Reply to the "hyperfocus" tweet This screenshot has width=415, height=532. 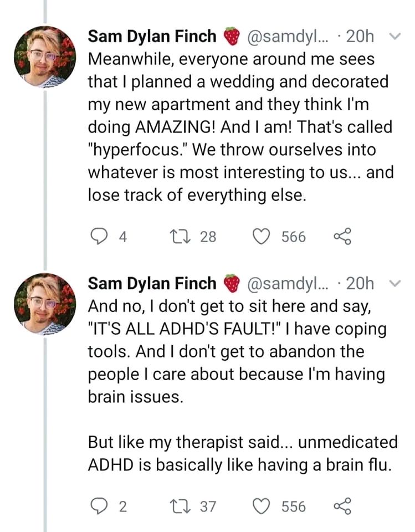tap(99, 237)
